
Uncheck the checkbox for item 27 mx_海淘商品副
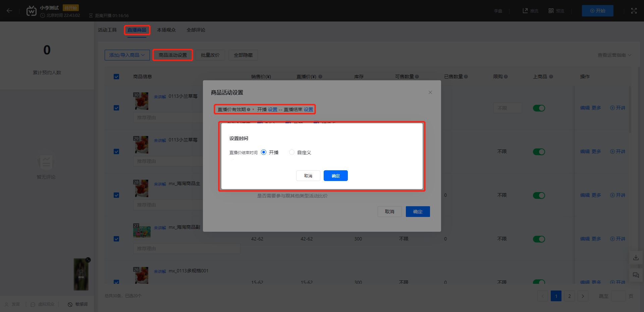[116, 239]
